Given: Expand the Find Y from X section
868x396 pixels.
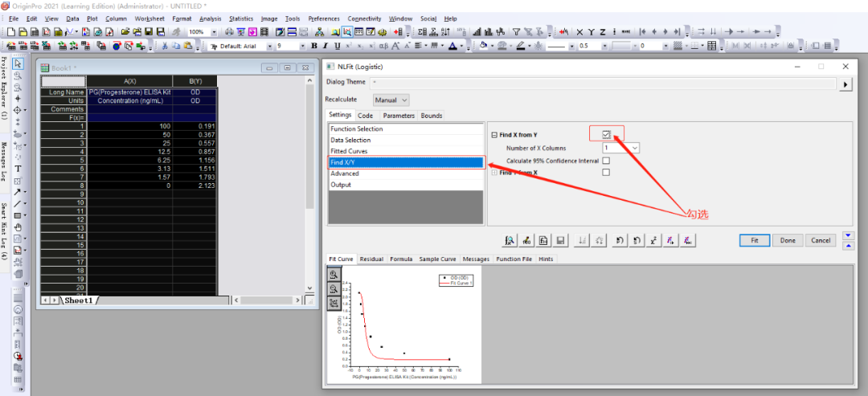Looking at the screenshot, I should click(494, 173).
